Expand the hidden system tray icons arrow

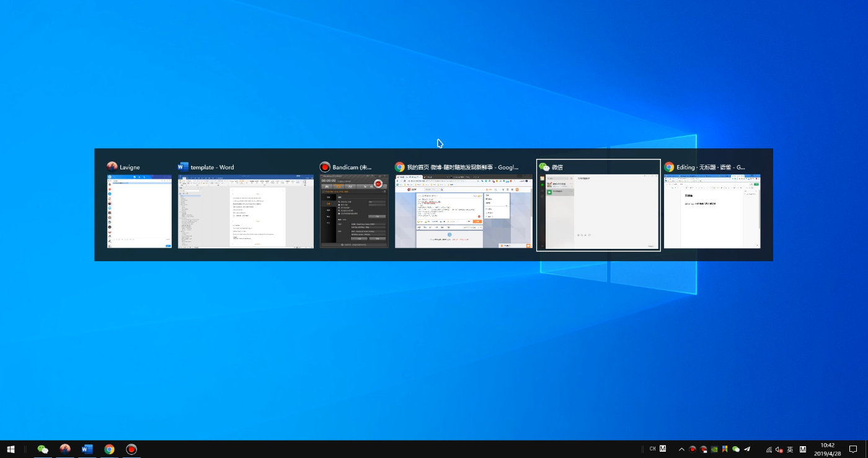point(682,449)
